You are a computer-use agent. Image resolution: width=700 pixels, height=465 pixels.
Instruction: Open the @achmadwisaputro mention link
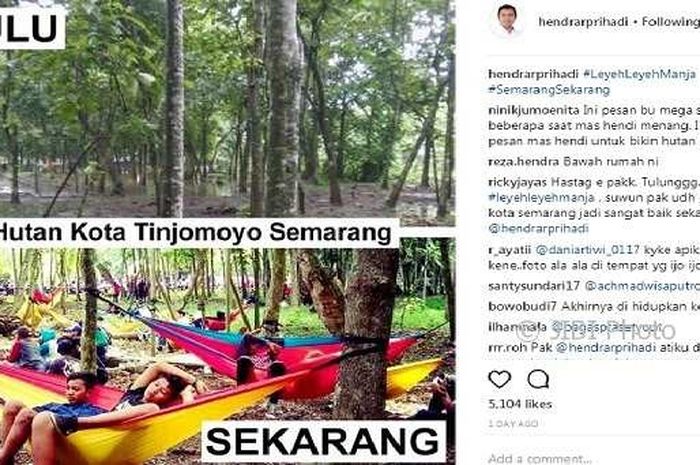pos(642,286)
